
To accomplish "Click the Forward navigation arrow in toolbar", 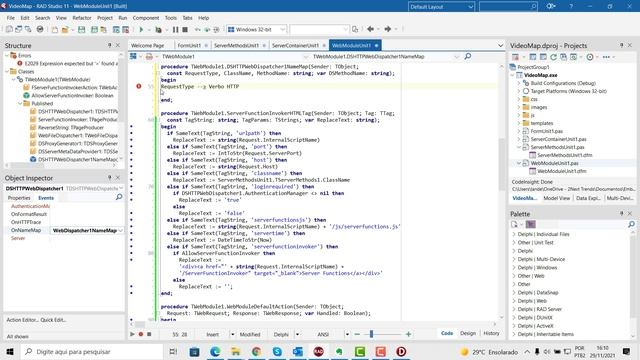I will 387,29.
